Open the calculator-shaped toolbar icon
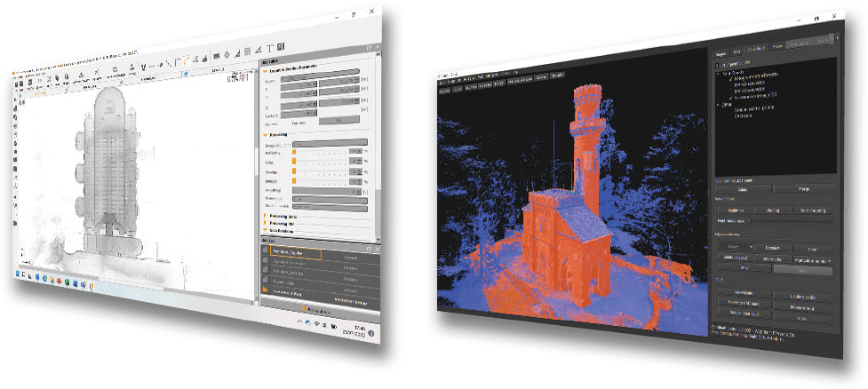Screen dimensions: 868x389 click(x=282, y=46)
